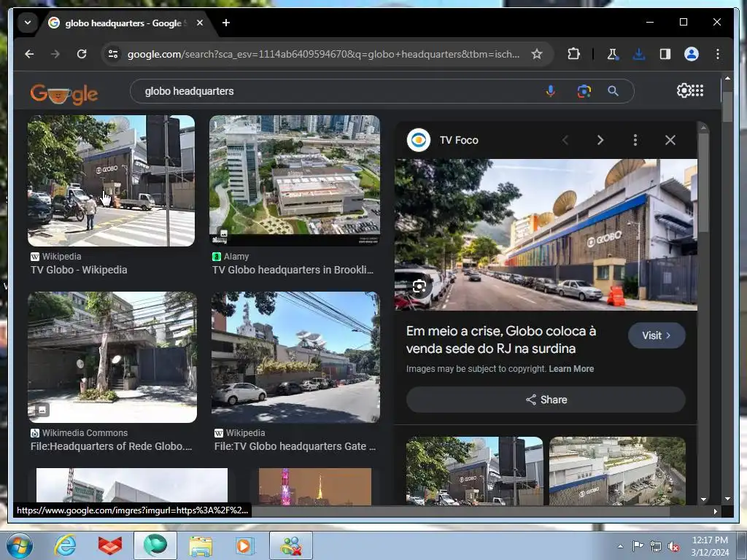The image size is (747, 560).
Task: Click page scrollbar up arrow
Action: (x=727, y=78)
